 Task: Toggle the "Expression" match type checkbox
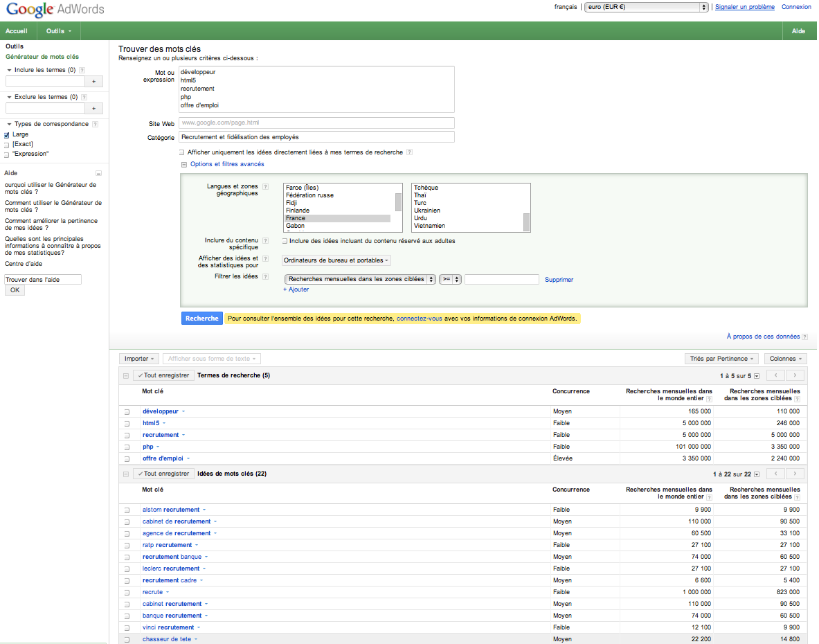[7, 154]
